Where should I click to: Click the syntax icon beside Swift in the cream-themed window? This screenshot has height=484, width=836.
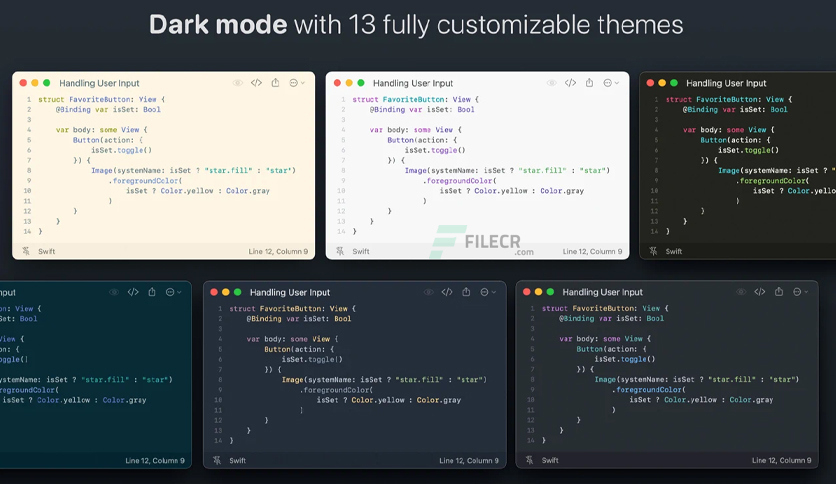coord(26,251)
